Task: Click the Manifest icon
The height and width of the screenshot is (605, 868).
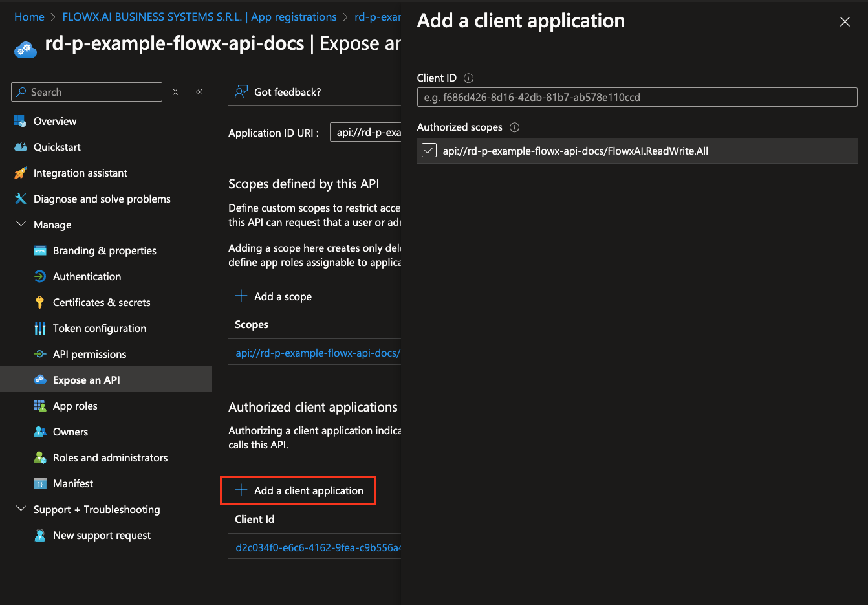Action: click(x=40, y=483)
